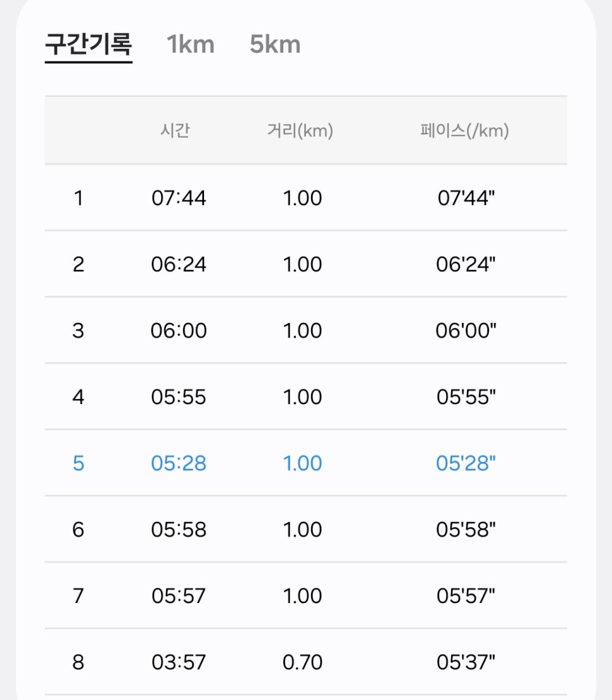This screenshot has height=700, width=612.
Task: Tap the 0.70 distance in lap 8
Action: (x=302, y=662)
